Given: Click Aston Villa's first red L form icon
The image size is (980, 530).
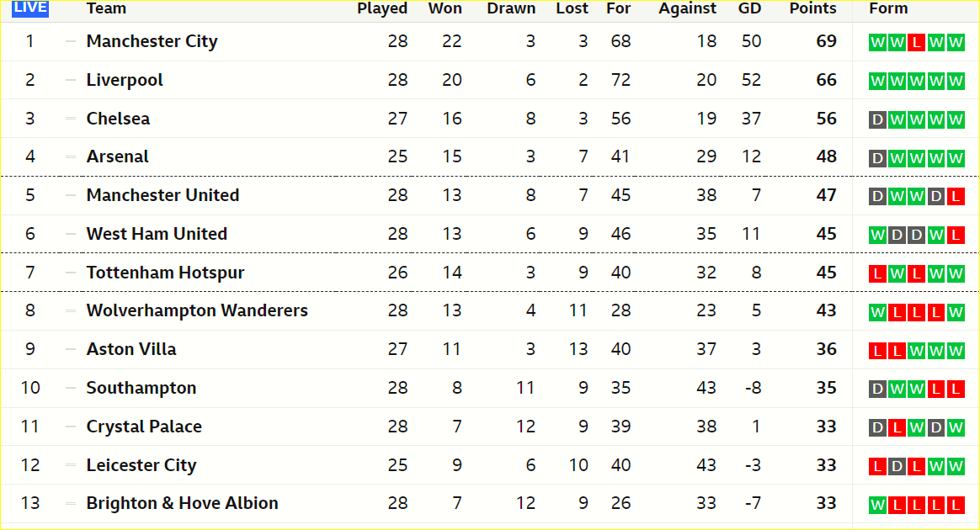Looking at the screenshot, I should (x=877, y=351).
